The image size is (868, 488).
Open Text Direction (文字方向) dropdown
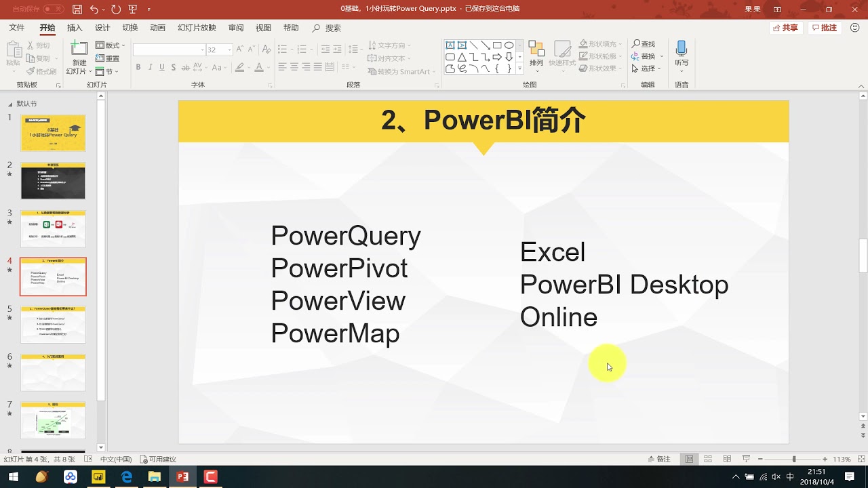click(390, 45)
